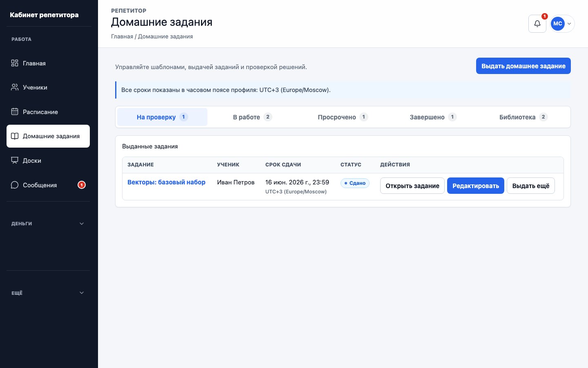Open the profile menu chevron
This screenshot has height=368, width=588.
569,24
